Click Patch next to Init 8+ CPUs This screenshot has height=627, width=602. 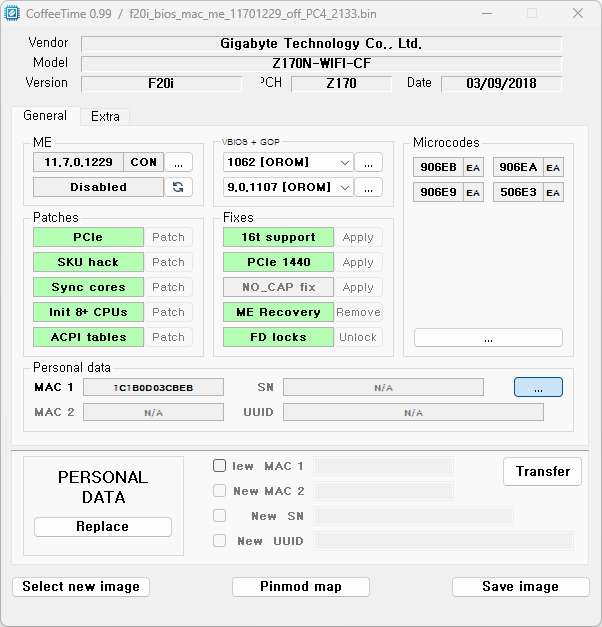pos(168,312)
